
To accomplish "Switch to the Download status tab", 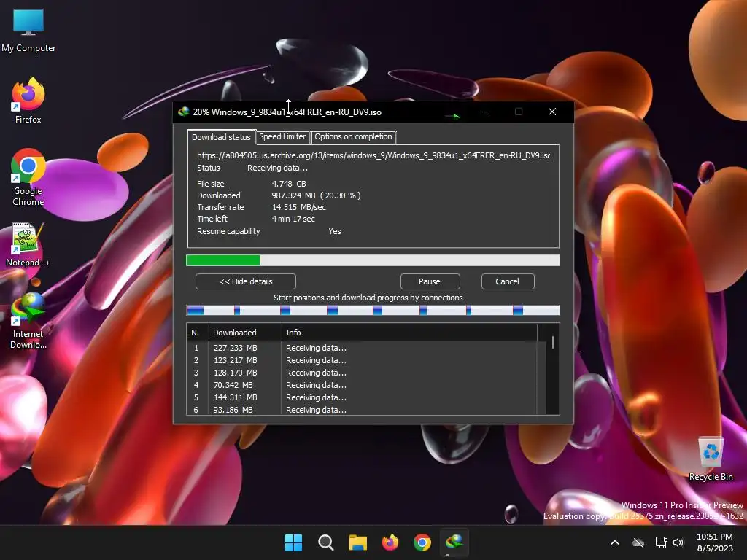I will (221, 137).
